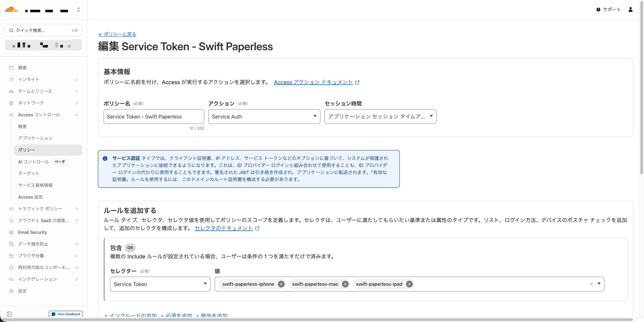Open the user account profile icon

[630, 10]
